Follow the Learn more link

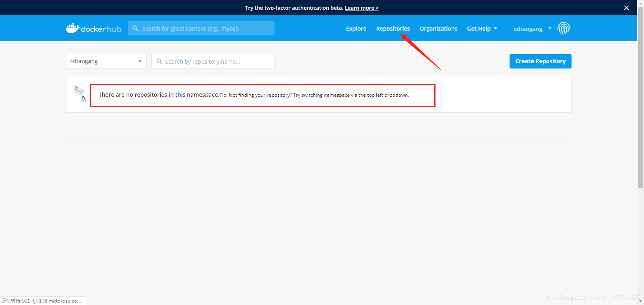point(361,8)
